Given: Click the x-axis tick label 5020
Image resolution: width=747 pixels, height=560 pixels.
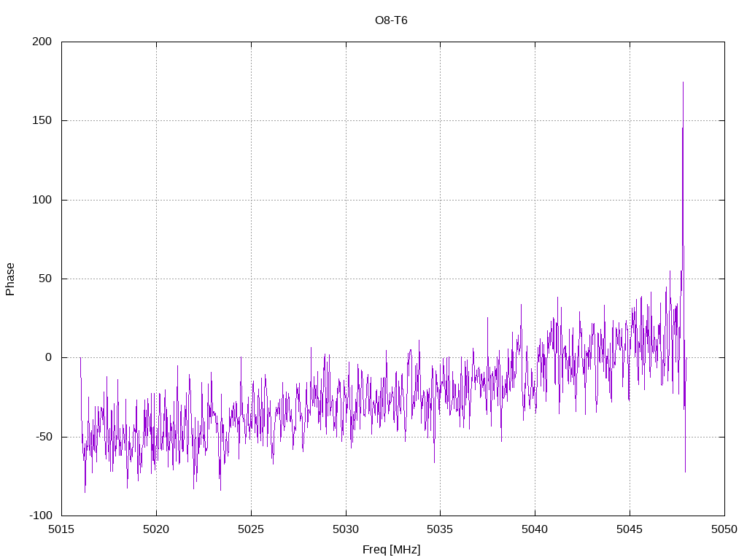Looking at the screenshot, I should [x=156, y=529].
